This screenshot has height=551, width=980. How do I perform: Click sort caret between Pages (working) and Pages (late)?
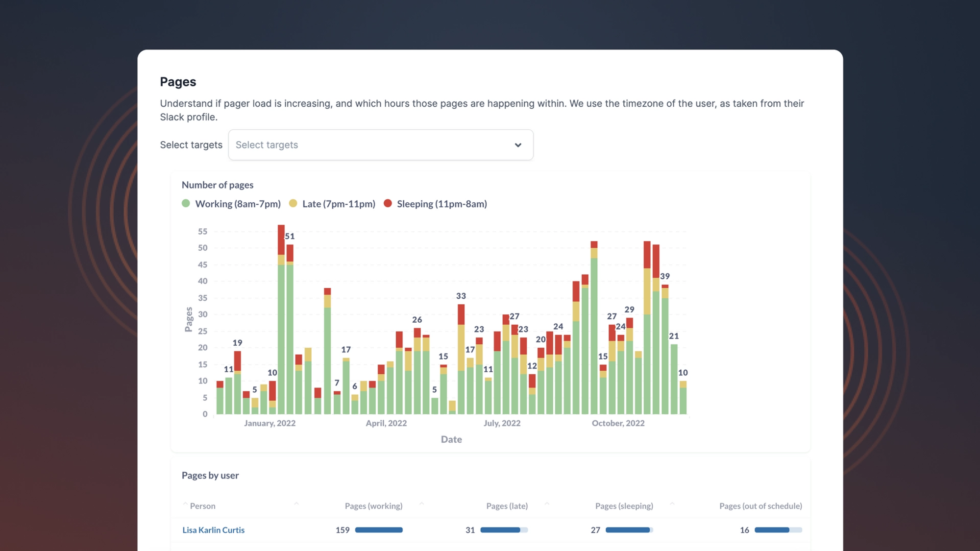pyautogui.click(x=422, y=503)
